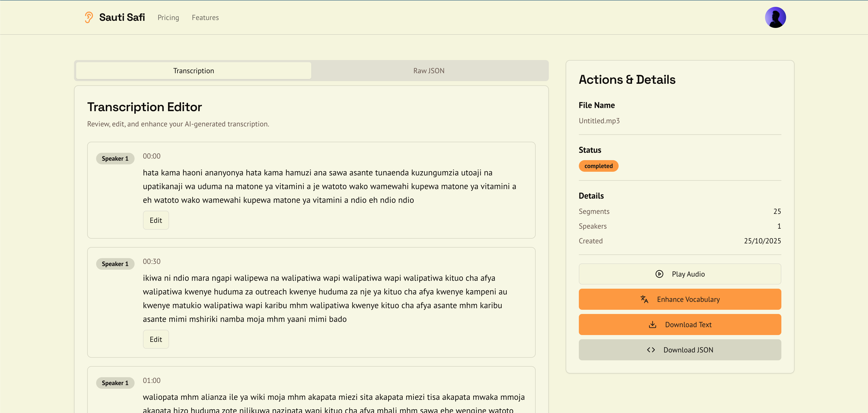
Task: Click the code brackets icon on Download JSON
Action: [x=651, y=350]
